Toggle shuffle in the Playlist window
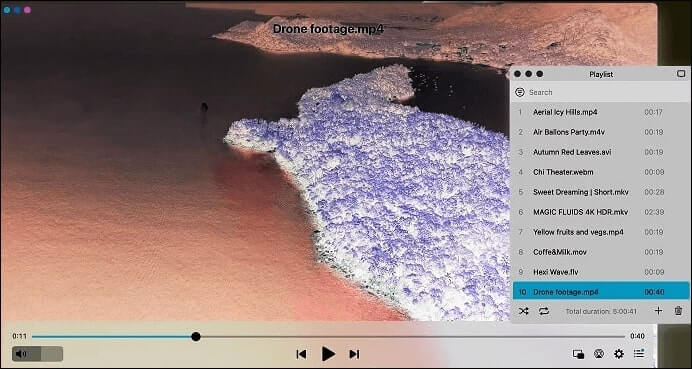Screen dimensions: 692x369 tap(523, 311)
